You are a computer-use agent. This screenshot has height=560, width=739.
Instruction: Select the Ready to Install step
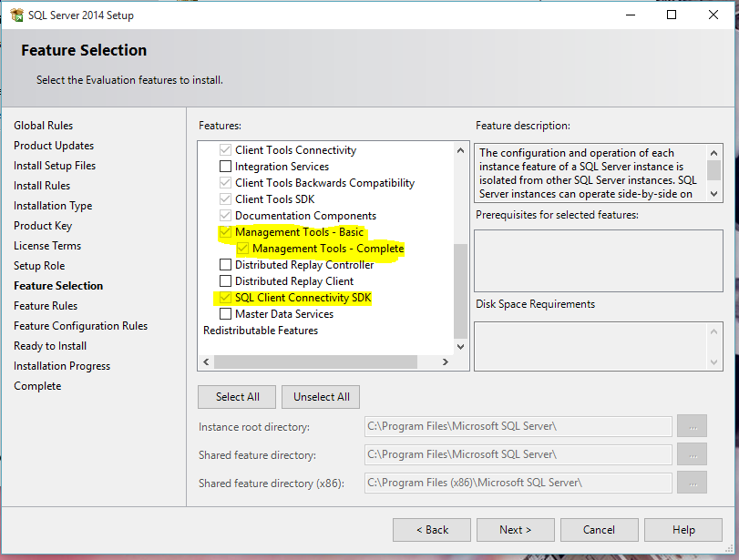(x=50, y=346)
